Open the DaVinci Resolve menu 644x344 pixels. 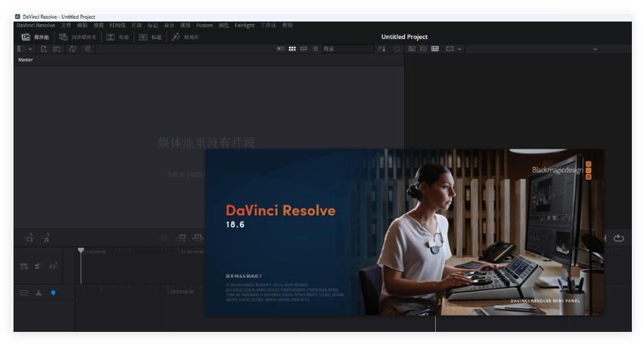(x=36, y=26)
